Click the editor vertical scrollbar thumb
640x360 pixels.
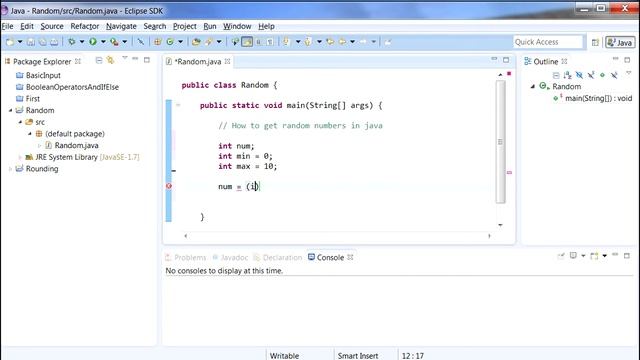point(500,142)
